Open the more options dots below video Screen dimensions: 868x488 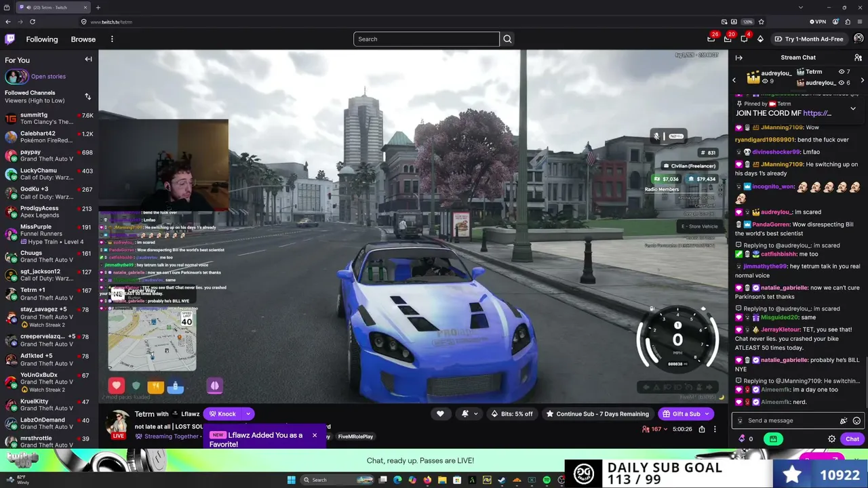tap(715, 429)
